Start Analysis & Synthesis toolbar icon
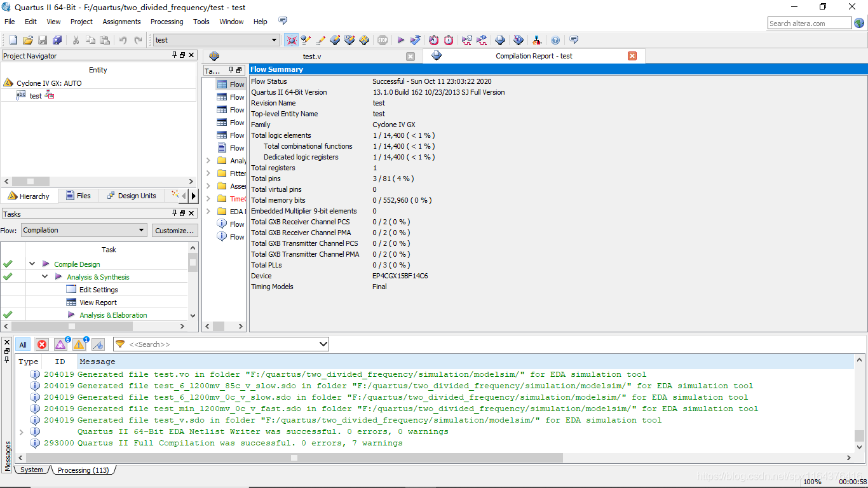Image resolution: width=868 pixels, height=488 pixels. click(x=416, y=40)
